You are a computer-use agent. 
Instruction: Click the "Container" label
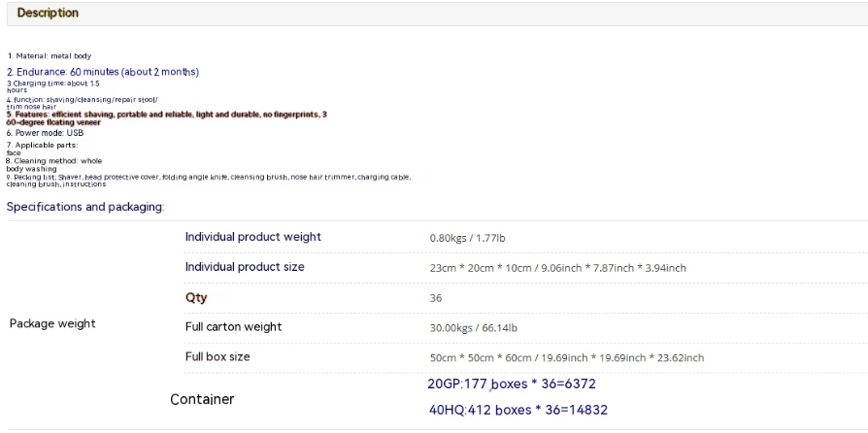pyautogui.click(x=202, y=399)
